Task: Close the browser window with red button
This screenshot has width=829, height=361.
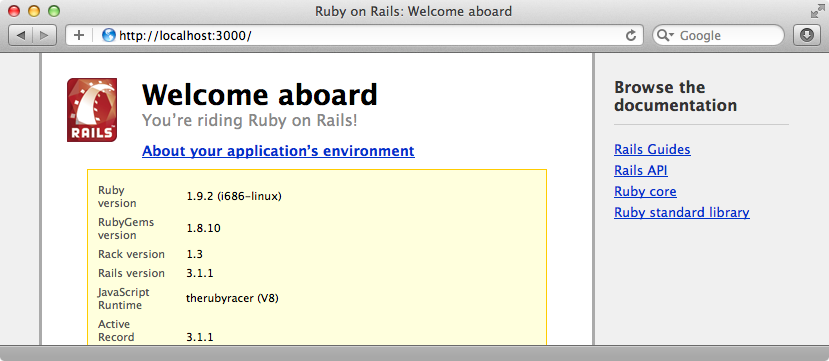Action: click(x=14, y=11)
